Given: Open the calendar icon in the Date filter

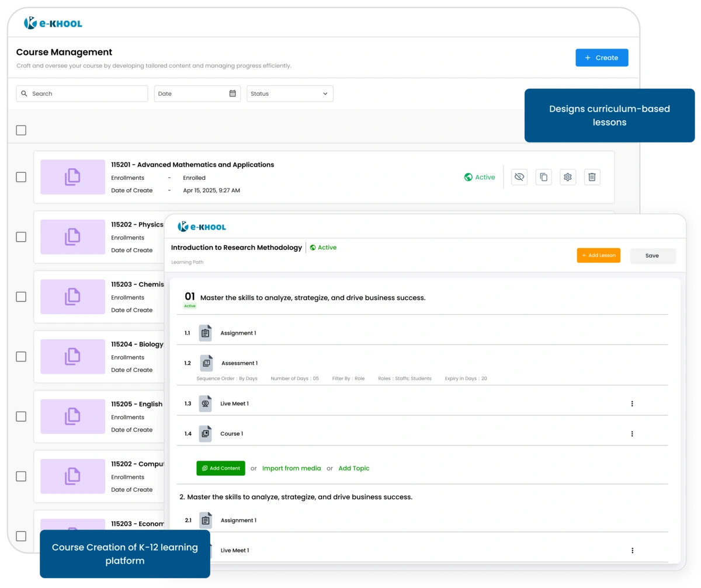Looking at the screenshot, I should (x=232, y=93).
